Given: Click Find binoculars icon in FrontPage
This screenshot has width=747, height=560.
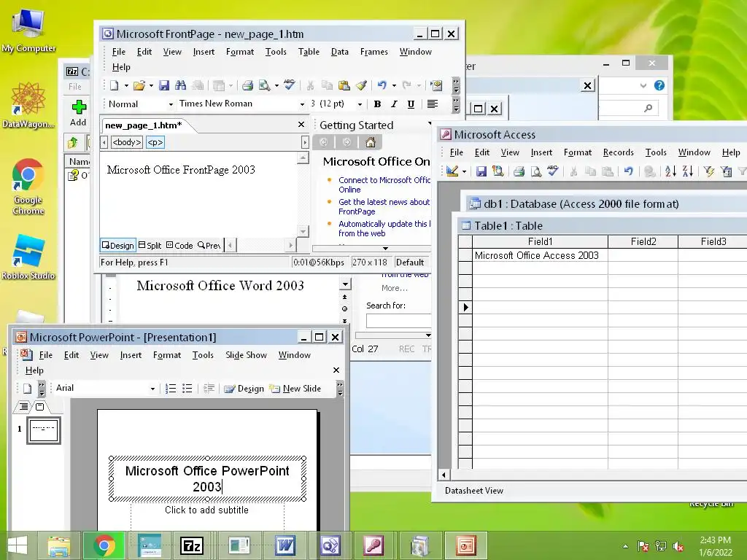Looking at the screenshot, I should [x=181, y=85].
